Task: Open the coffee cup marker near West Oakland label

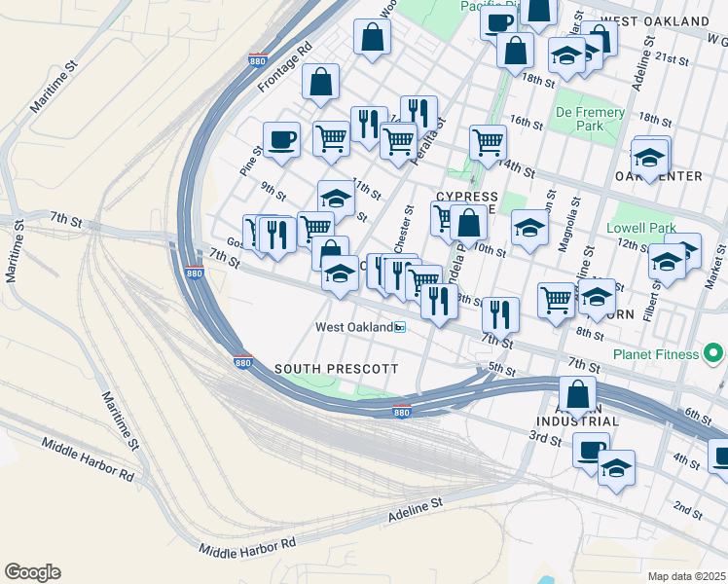Action: pyautogui.click(x=499, y=21)
